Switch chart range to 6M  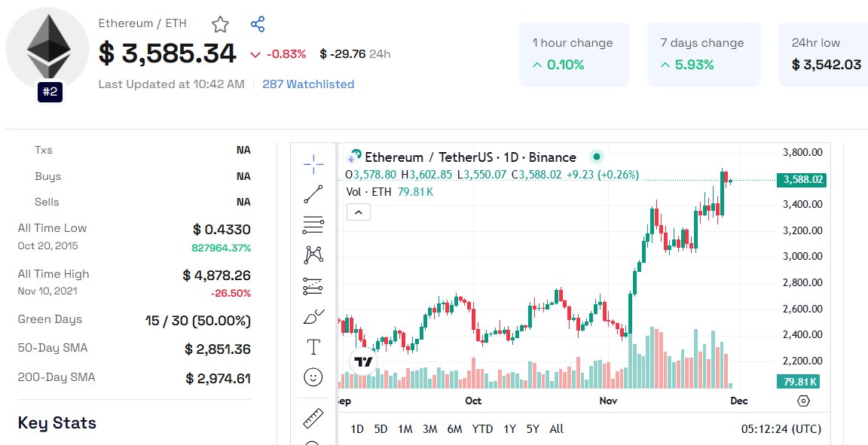pos(454,429)
